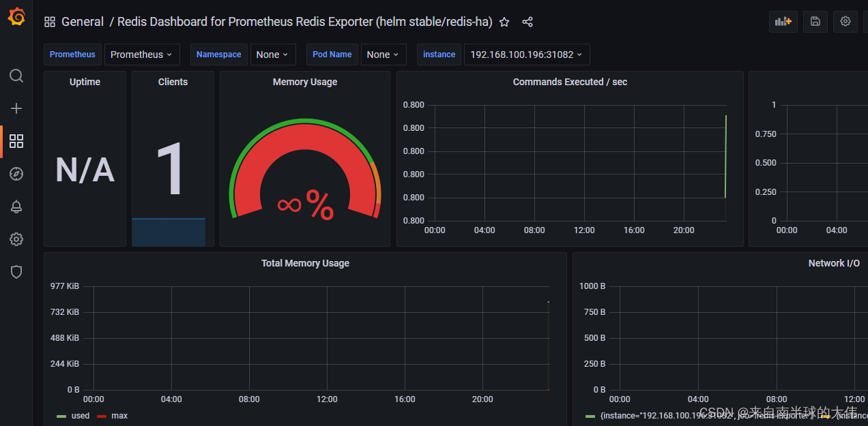Select the Dashboards sidebar icon
868x426 pixels.
[x=16, y=141]
